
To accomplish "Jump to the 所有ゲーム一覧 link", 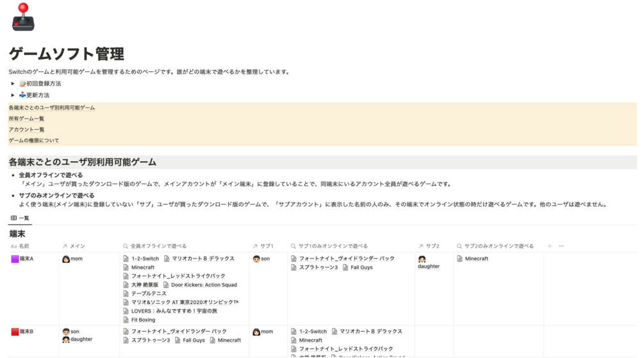I will (26, 119).
